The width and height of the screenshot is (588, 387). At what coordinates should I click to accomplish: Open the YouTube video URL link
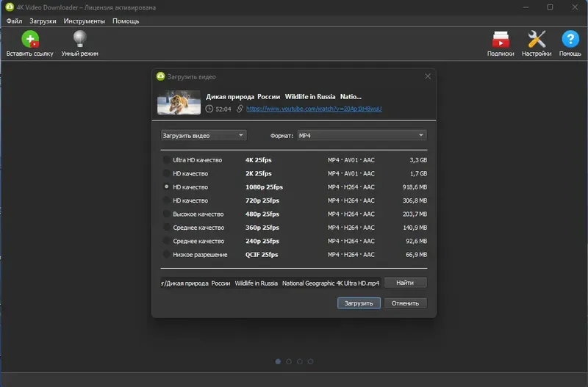(x=314, y=109)
